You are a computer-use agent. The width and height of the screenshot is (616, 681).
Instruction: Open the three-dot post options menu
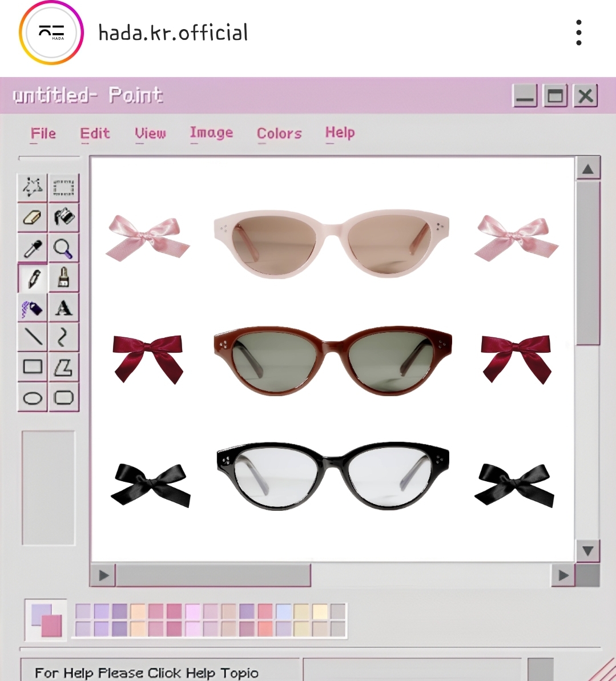pos(579,33)
